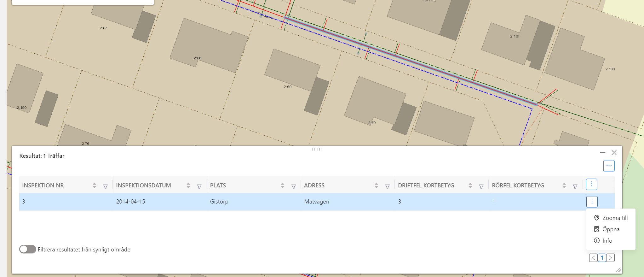Go to next results page
The width and height of the screenshot is (644, 277).
[x=610, y=258]
